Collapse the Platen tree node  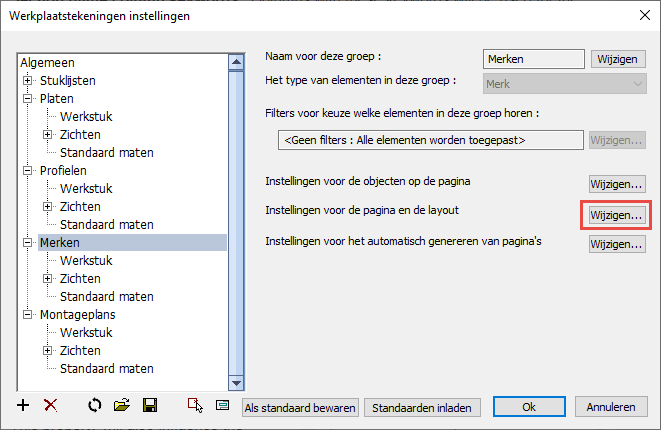(27, 99)
